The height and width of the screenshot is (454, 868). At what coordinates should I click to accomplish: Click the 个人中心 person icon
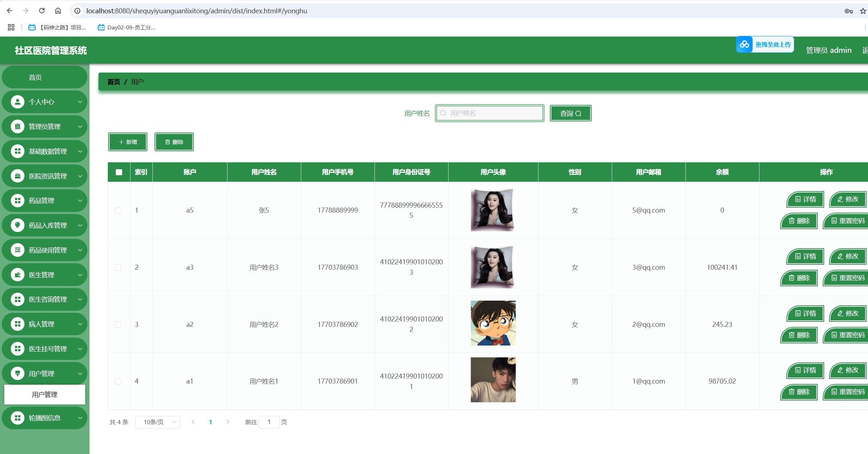(17, 102)
